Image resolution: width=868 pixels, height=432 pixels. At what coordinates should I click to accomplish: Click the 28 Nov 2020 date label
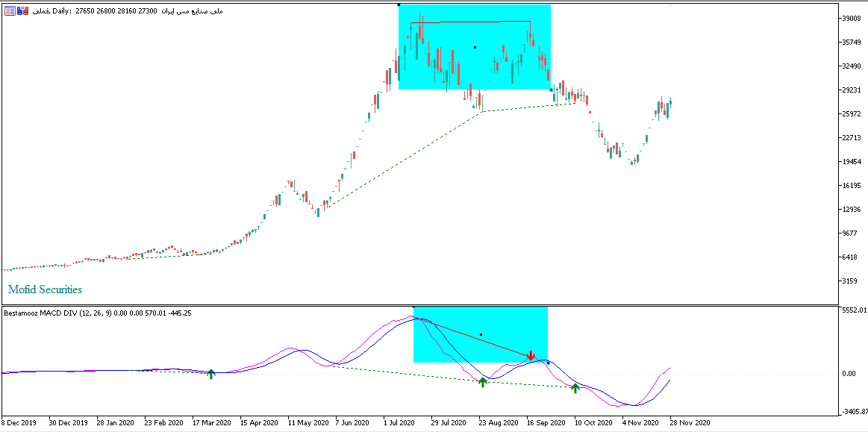point(689,422)
